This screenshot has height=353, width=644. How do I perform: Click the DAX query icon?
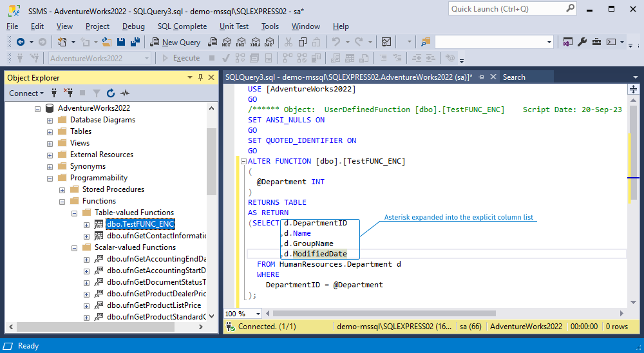[269, 42]
